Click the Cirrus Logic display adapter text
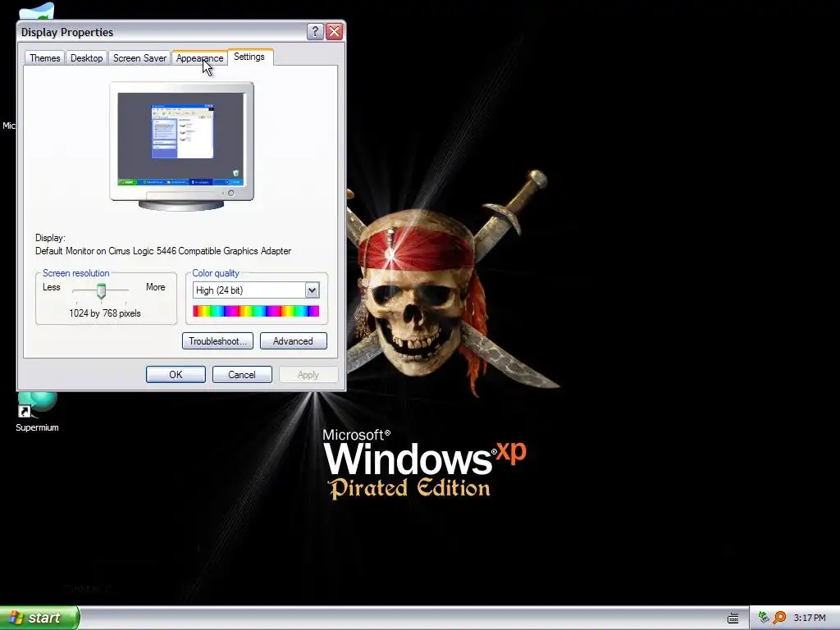840x630 pixels. (163, 251)
